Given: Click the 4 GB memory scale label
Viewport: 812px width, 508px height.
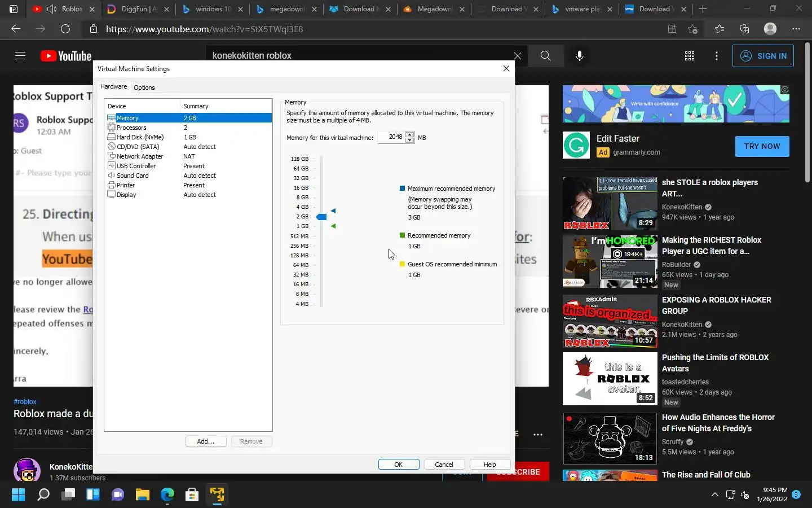Looking at the screenshot, I should coord(302,207).
